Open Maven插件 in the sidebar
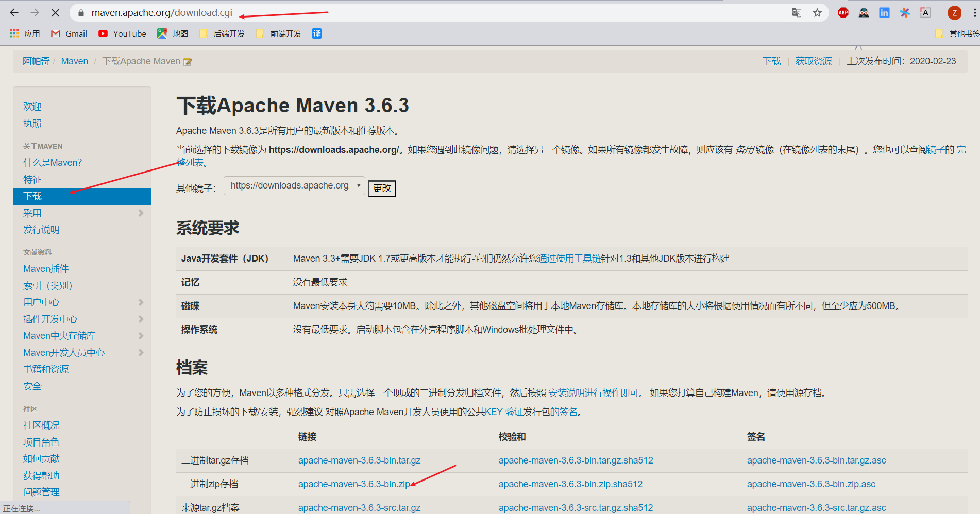The image size is (980, 514). 46,268
